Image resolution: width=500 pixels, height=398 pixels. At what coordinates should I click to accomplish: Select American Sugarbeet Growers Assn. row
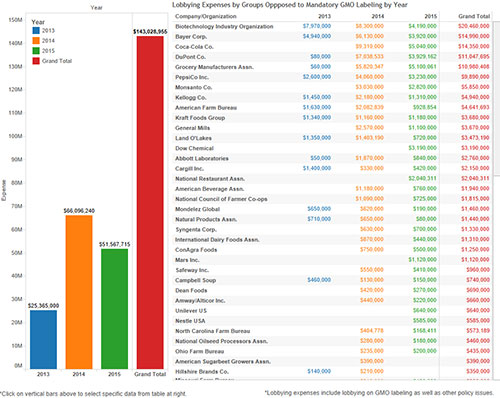coord(223,362)
